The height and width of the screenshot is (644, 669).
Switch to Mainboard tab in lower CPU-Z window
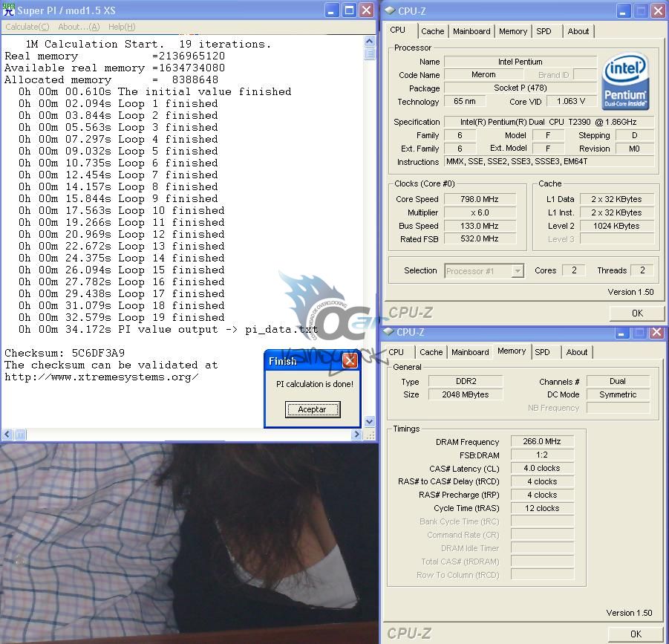pyautogui.click(x=470, y=352)
